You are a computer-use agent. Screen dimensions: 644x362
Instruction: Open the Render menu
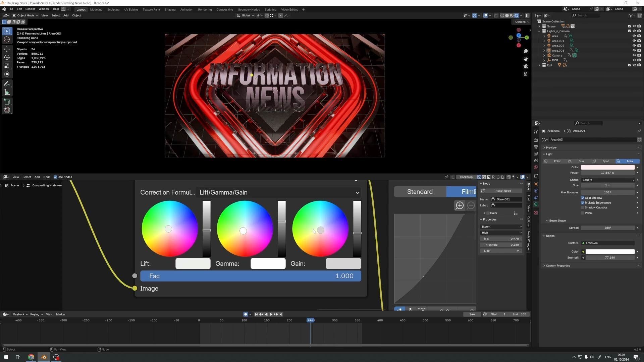pos(30,9)
